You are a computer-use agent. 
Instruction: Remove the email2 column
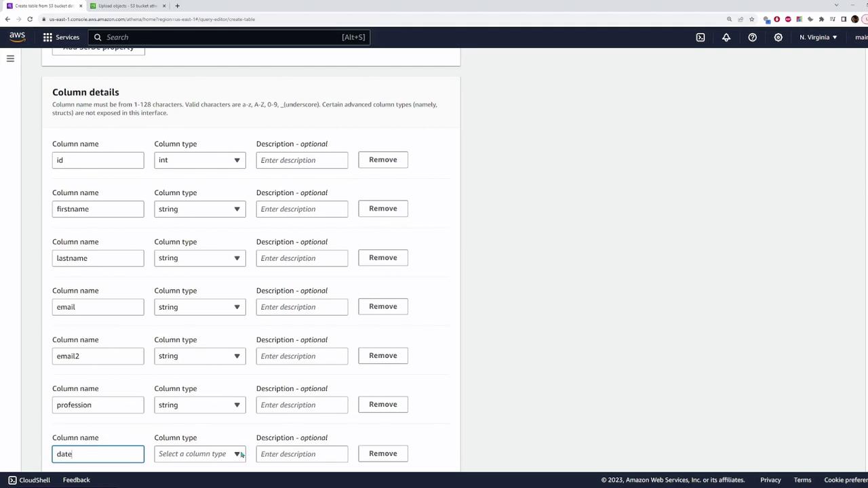click(x=383, y=355)
